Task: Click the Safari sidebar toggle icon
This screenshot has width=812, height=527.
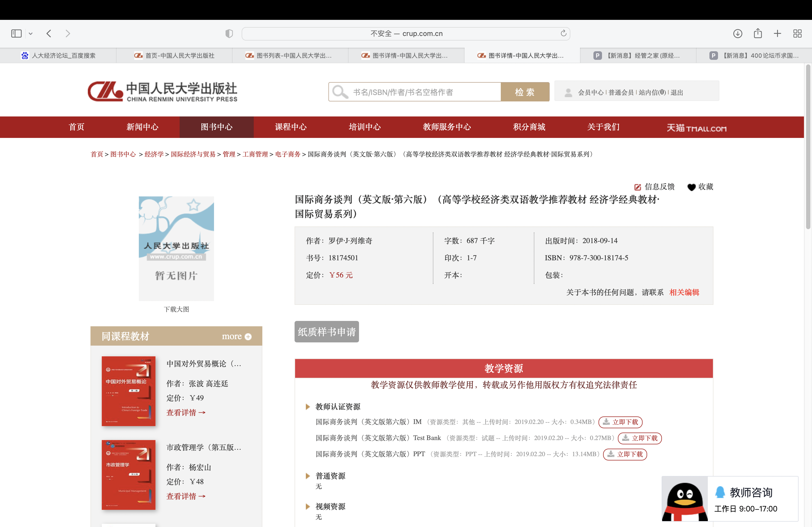Action: [16, 33]
